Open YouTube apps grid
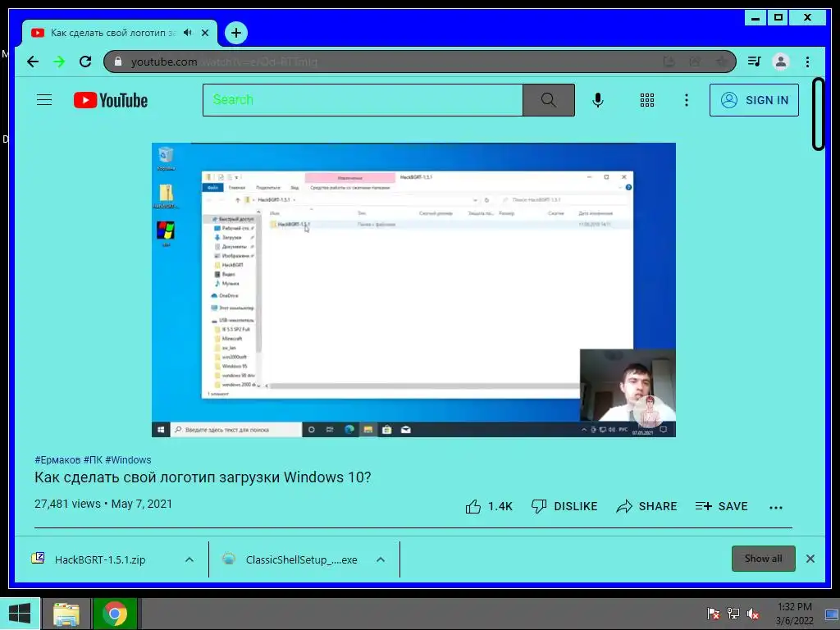840x630 pixels. click(x=647, y=100)
